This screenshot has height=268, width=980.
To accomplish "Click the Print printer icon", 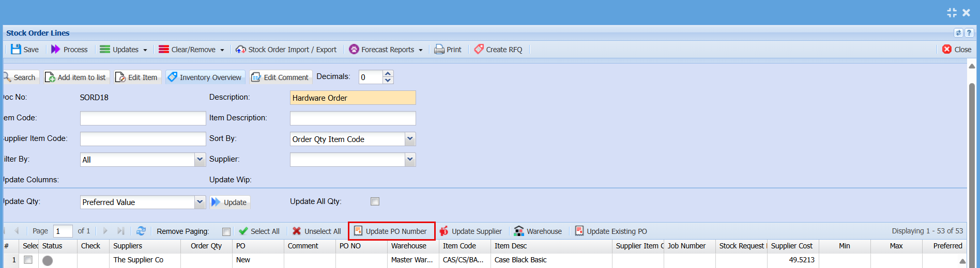I will point(439,49).
